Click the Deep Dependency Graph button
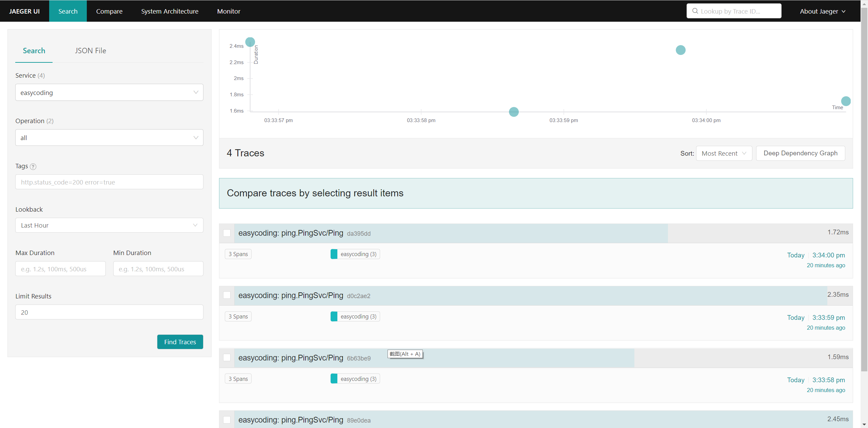This screenshot has height=428, width=868. 800,153
